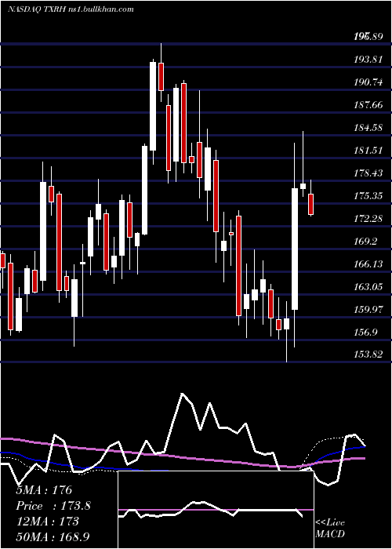This screenshot has height=549, width=392.
Task: Select the last red candlestick on the chart
Action: point(310,204)
